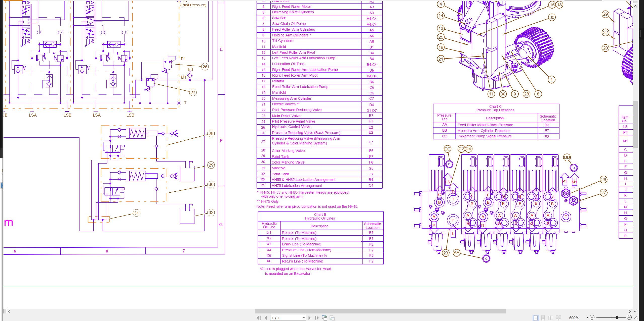Click the horizontal scrollbar thumb
This screenshot has height=321, width=644.
tap(380, 311)
